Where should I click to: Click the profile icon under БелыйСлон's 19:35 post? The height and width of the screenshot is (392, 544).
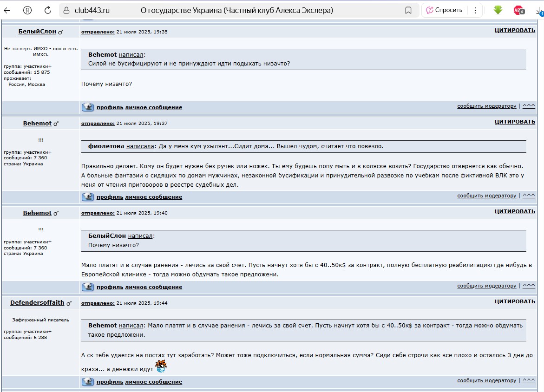[88, 107]
